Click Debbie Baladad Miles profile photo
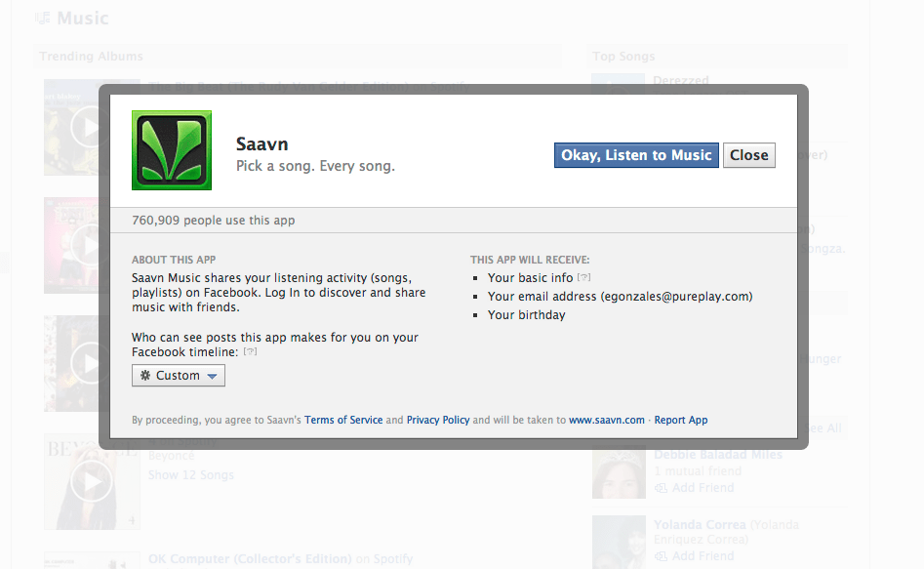This screenshot has width=924, height=569. tap(619, 474)
